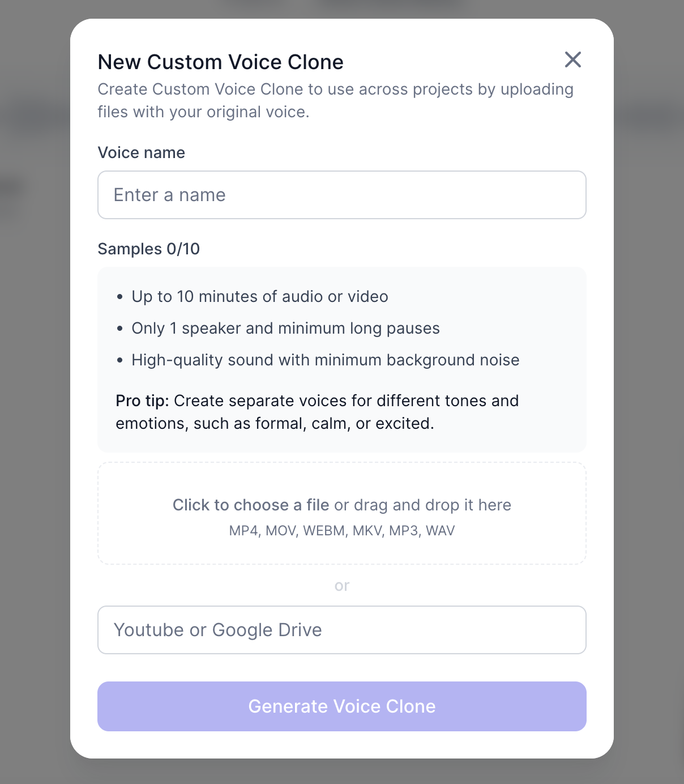Click the Pro tip text area

317,412
